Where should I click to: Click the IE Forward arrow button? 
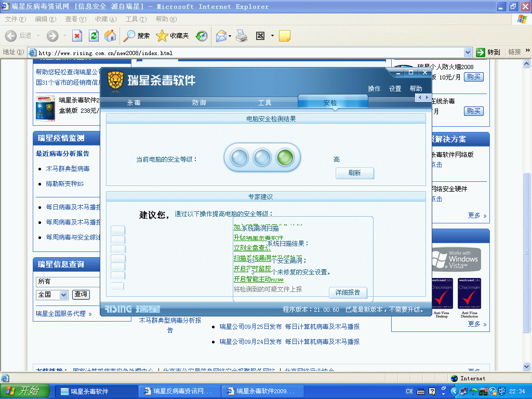coord(52,36)
